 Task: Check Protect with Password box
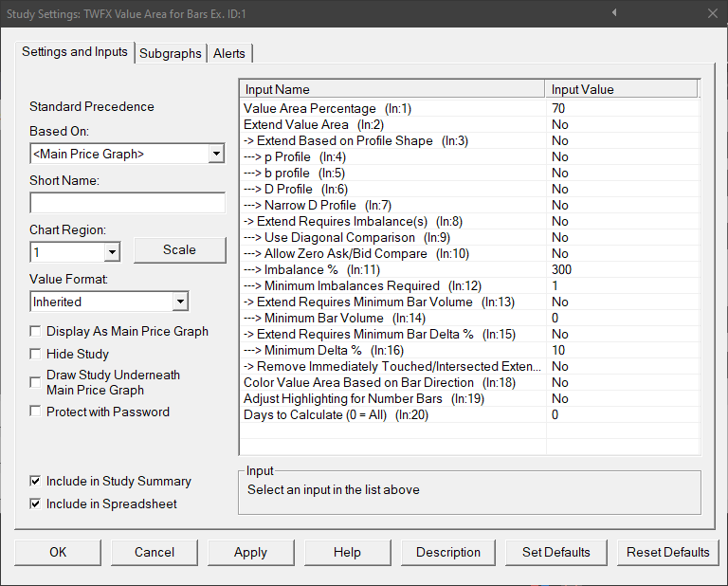pyautogui.click(x=36, y=412)
